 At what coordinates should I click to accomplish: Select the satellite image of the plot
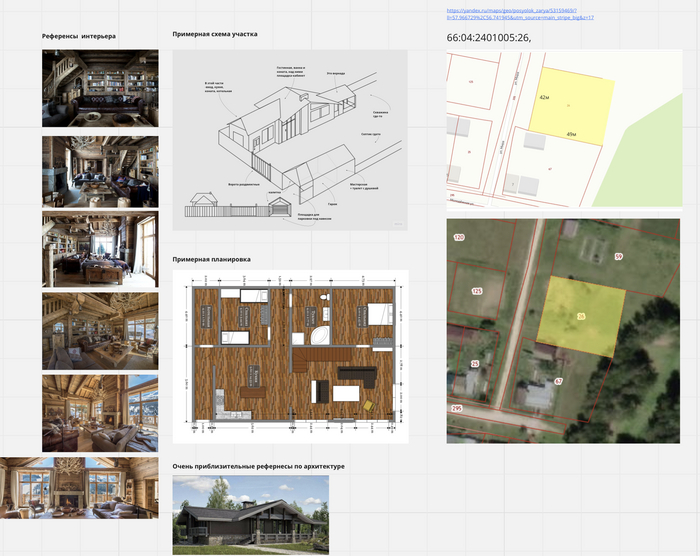[x=563, y=331]
